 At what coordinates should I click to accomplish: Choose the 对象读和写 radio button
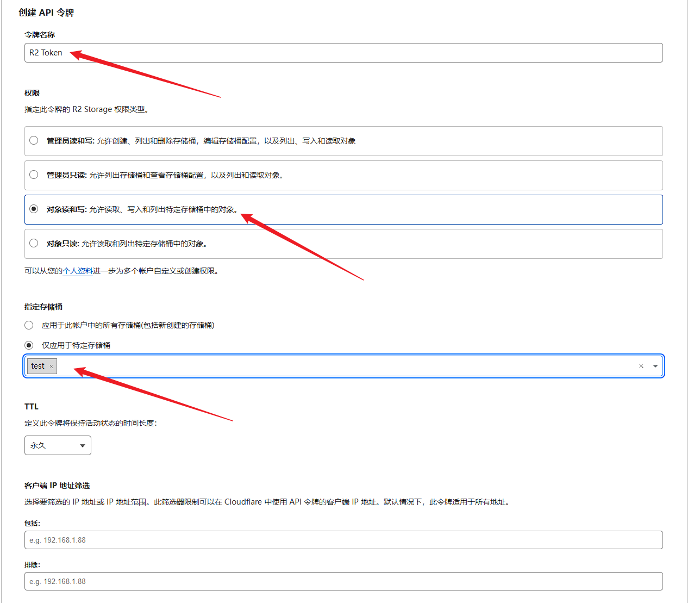[34, 209]
